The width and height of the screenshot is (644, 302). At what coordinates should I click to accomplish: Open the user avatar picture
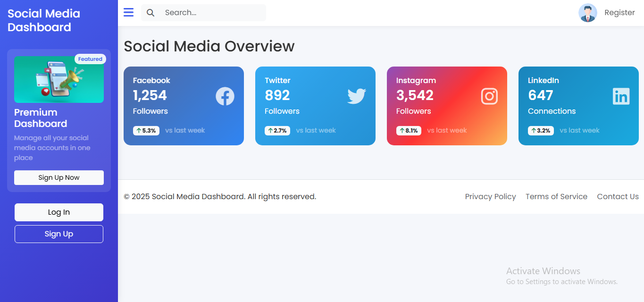587,13
